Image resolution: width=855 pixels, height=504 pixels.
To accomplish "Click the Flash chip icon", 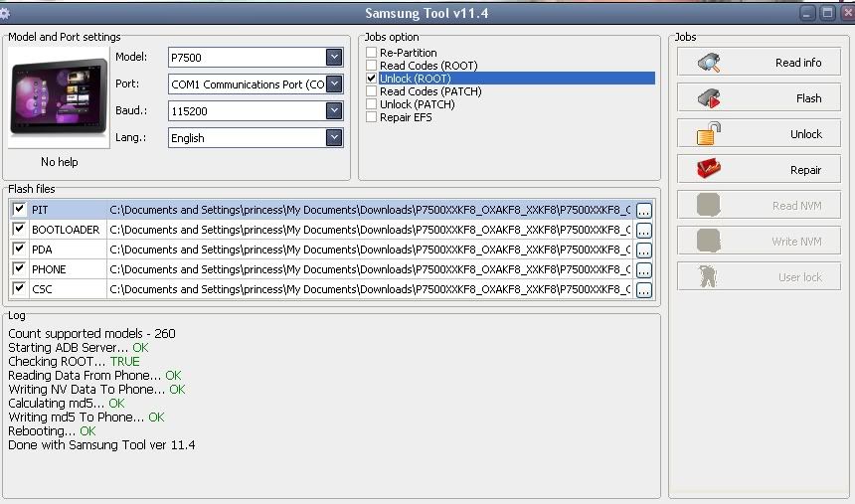I will pos(709,98).
